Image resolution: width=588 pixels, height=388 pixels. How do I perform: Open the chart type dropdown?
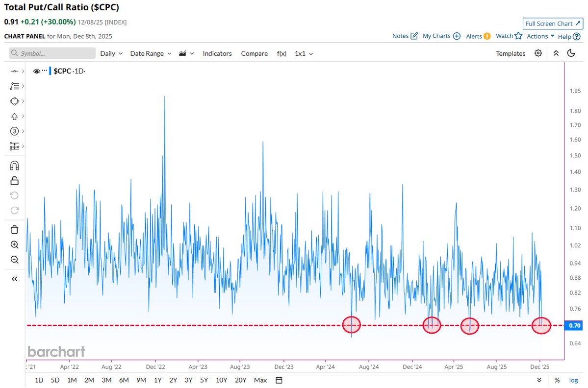[x=186, y=53]
